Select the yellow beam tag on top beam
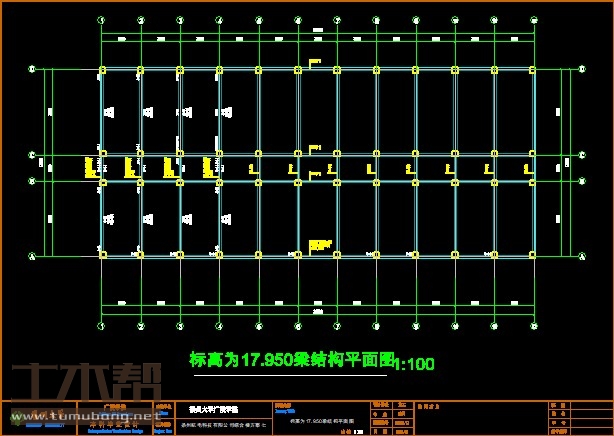Viewport: 614px width, 436px height. pyautogui.click(x=314, y=63)
